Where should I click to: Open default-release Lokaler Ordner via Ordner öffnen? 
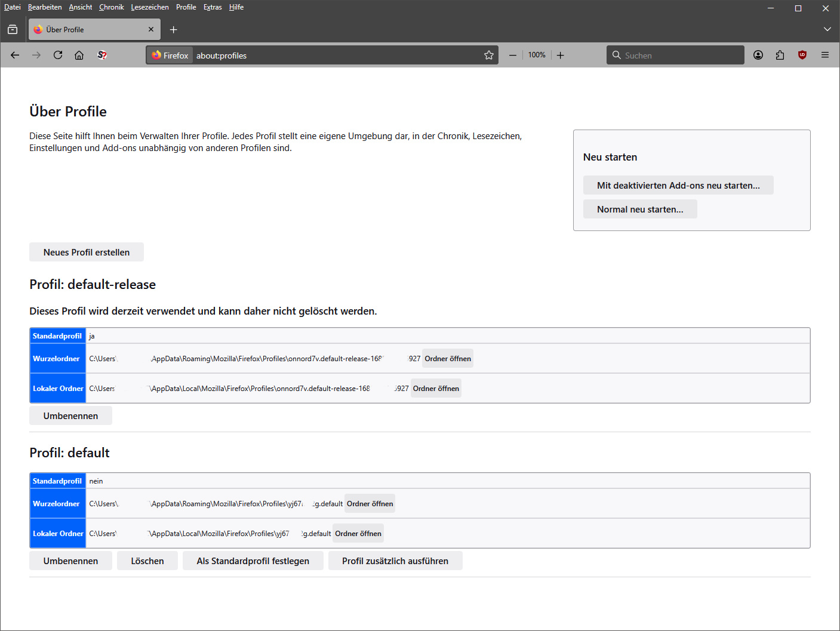point(436,388)
